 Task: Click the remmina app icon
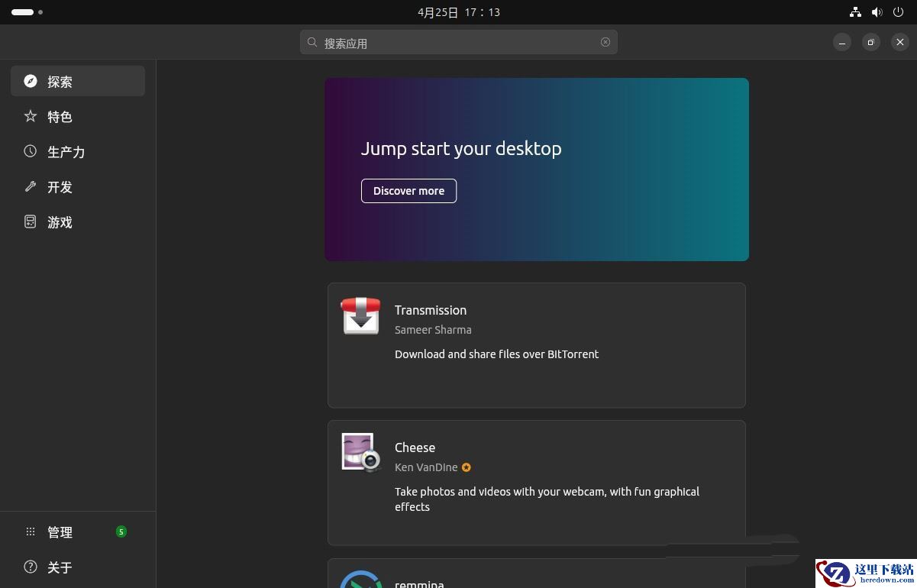pyautogui.click(x=360, y=580)
